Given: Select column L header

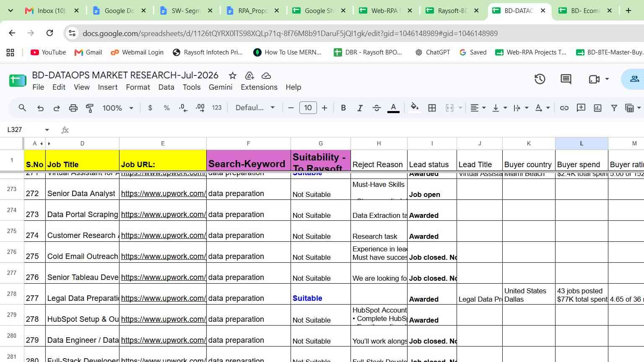Looking at the screenshot, I should point(582,143).
